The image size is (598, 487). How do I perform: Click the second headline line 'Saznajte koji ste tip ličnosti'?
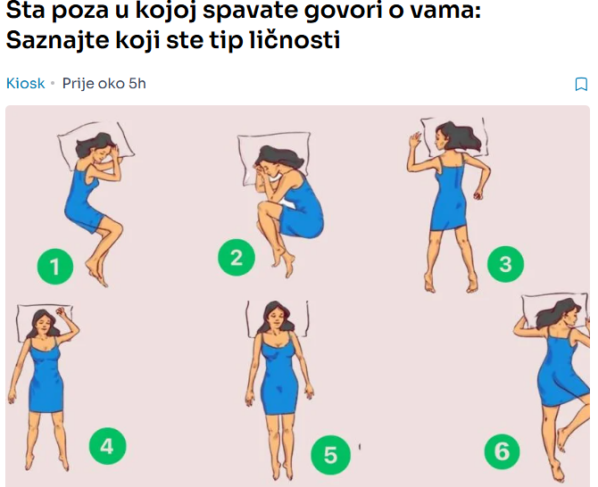[x=173, y=40]
